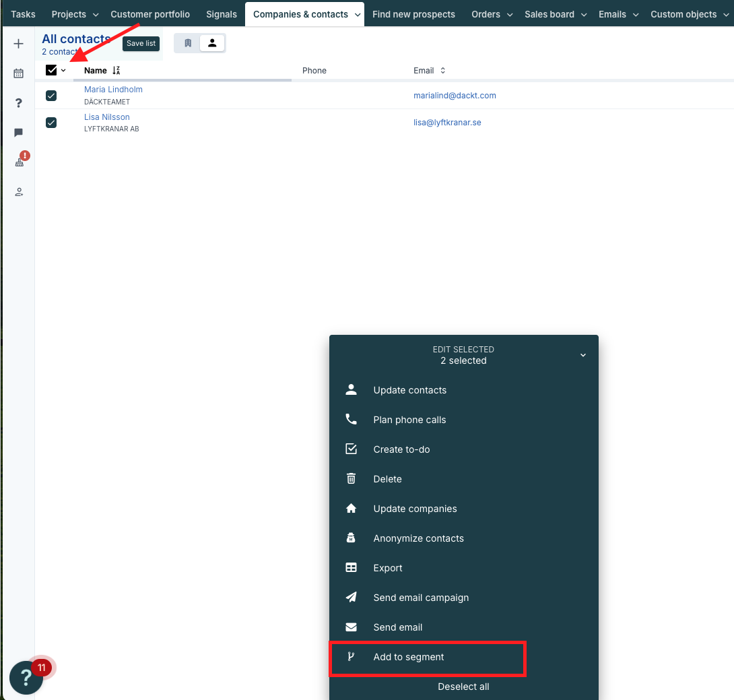Click LYFTKRANAR AB company text
This screenshot has height=700, width=734.
click(x=111, y=129)
